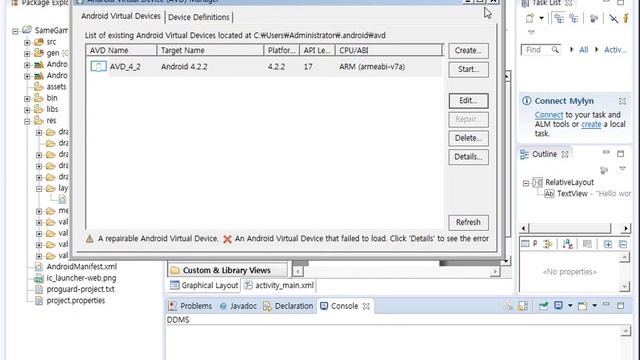The width and height of the screenshot is (640, 360).
Task: Toggle Categorized presentation icon in Task List
Action: coord(559,18)
